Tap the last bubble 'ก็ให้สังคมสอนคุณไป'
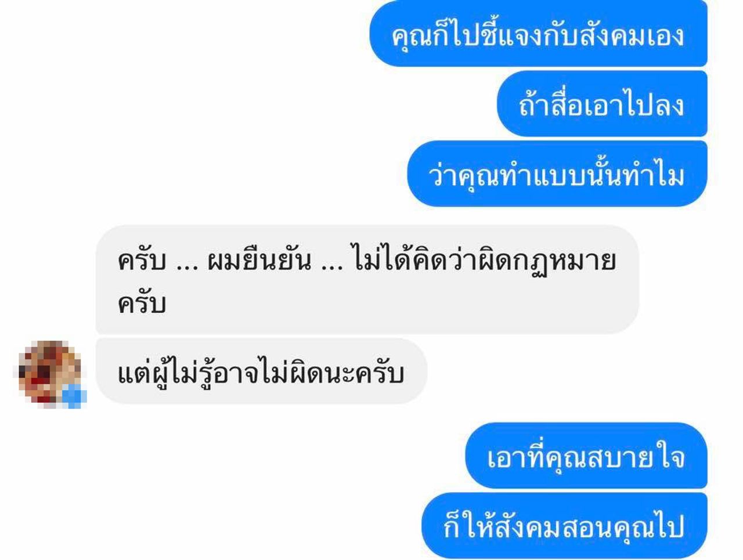The image size is (743, 560). tap(564, 525)
